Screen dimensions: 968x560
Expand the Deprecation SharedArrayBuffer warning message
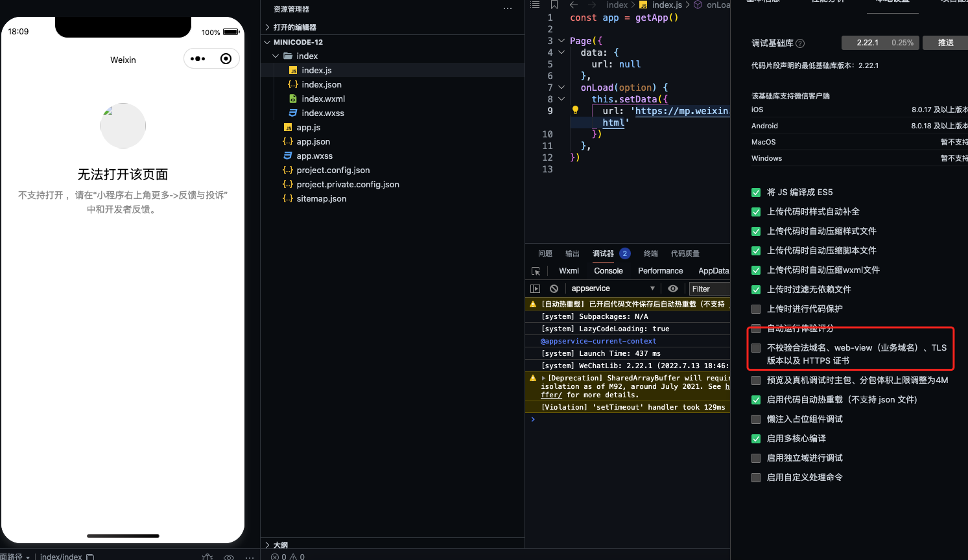[x=543, y=378]
